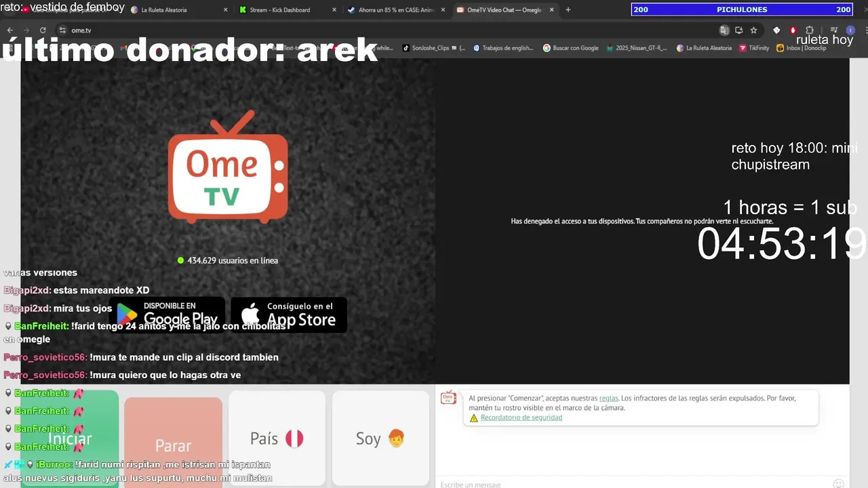Click the OmeTV television logo

coord(228,167)
